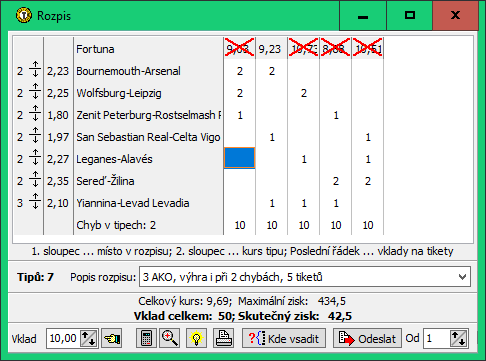Click the up-down arrows for Bournemouth-Arsenal row
The image size is (486, 361).
(x=35, y=71)
